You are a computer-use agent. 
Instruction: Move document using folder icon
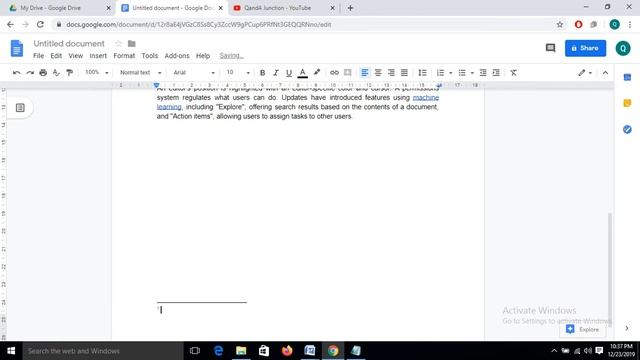[131, 43]
